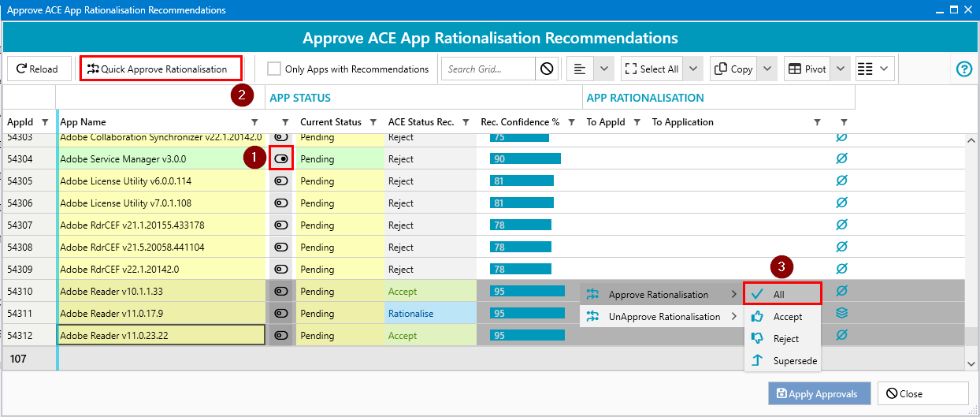Choose Accept in the approve submenu

click(x=783, y=317)
